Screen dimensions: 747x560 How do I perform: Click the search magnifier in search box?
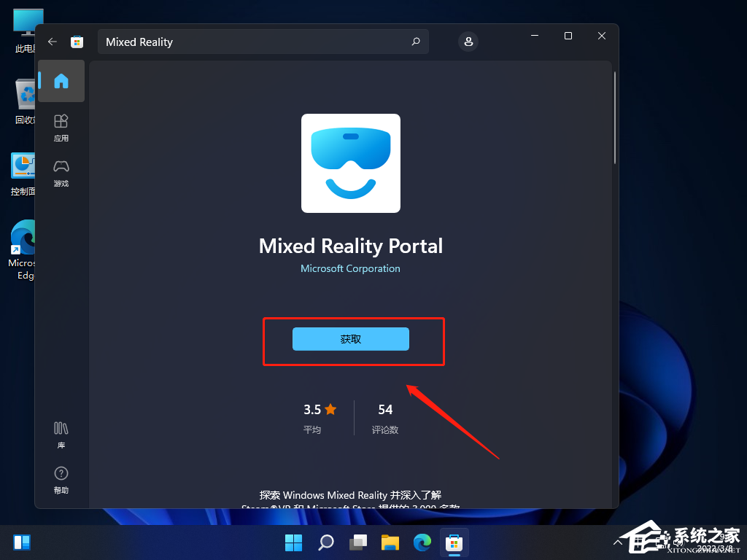tap(416, 42)
